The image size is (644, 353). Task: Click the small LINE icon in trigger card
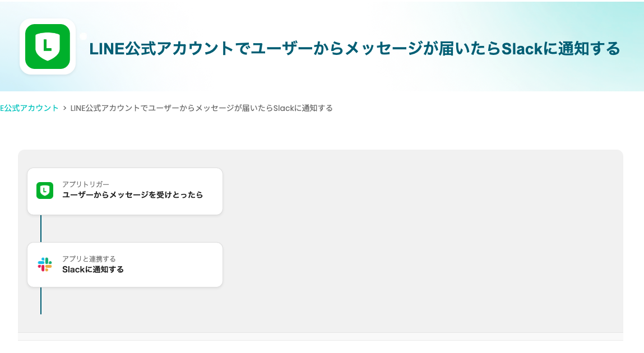click(x=45, y=191)
